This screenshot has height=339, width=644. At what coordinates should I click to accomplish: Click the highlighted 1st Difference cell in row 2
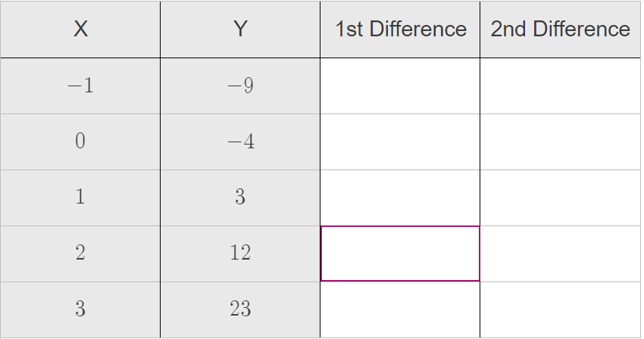[400, 253]
